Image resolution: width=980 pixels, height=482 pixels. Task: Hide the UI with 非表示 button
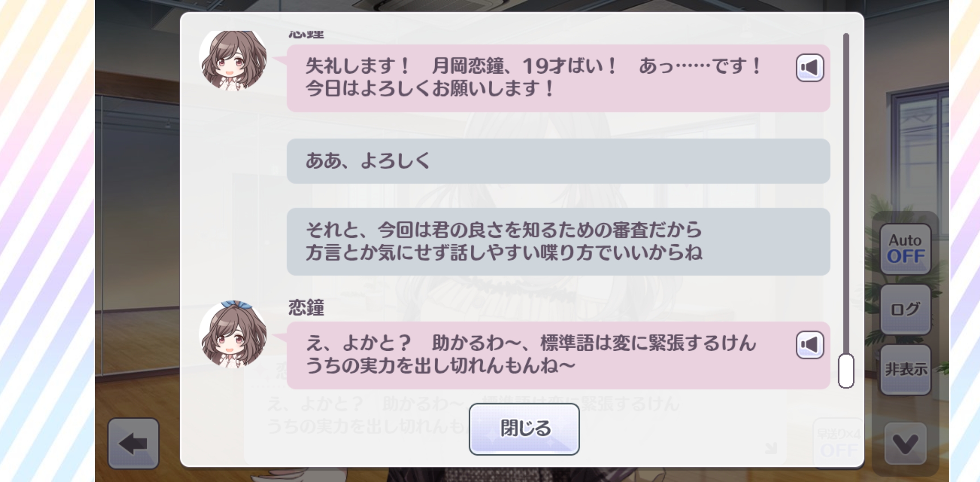(x=905, y=370)
